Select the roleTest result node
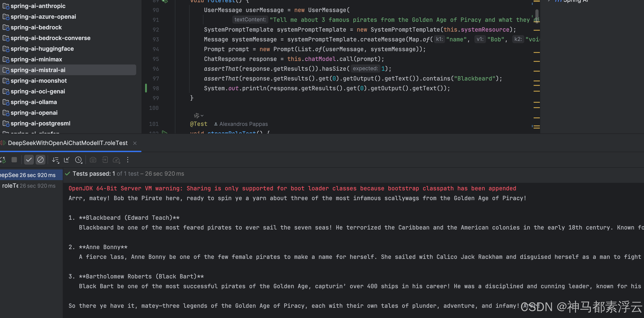Viewport: 644px width, 318px height. [10, 186]
